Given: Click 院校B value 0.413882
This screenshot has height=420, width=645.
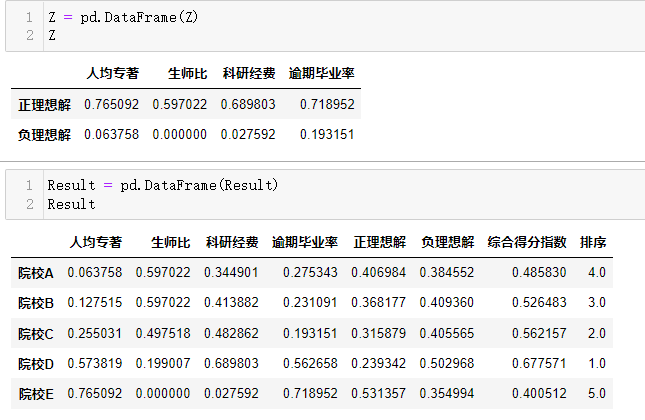Looking at the screenshot, I should coord(231,303).
